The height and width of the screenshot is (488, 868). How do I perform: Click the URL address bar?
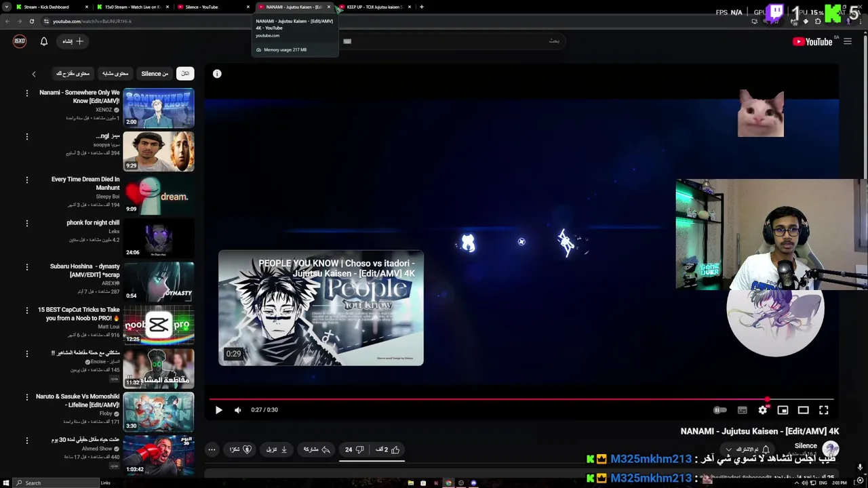pyautogui.click(x=393, y=21)
